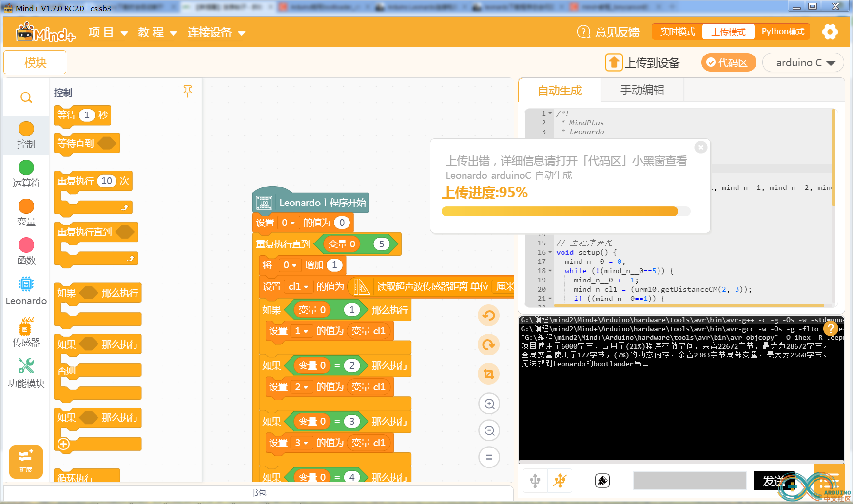This screenshot has width=853, height=504.
Task: Switch to 上传模式 mode
Action: 728,32
